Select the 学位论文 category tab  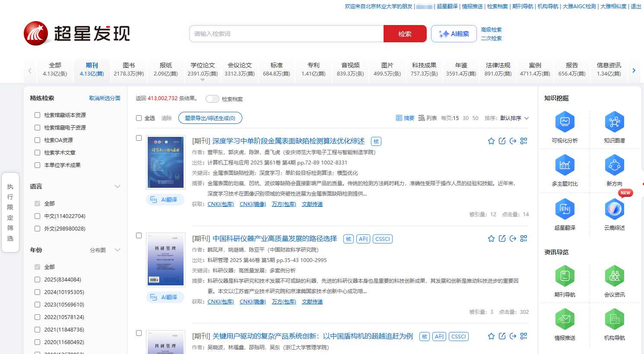tap(203, 70)
